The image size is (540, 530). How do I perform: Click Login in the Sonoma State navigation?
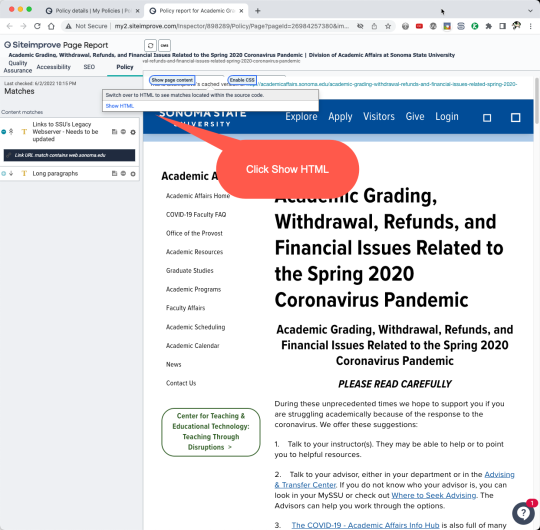447,116
